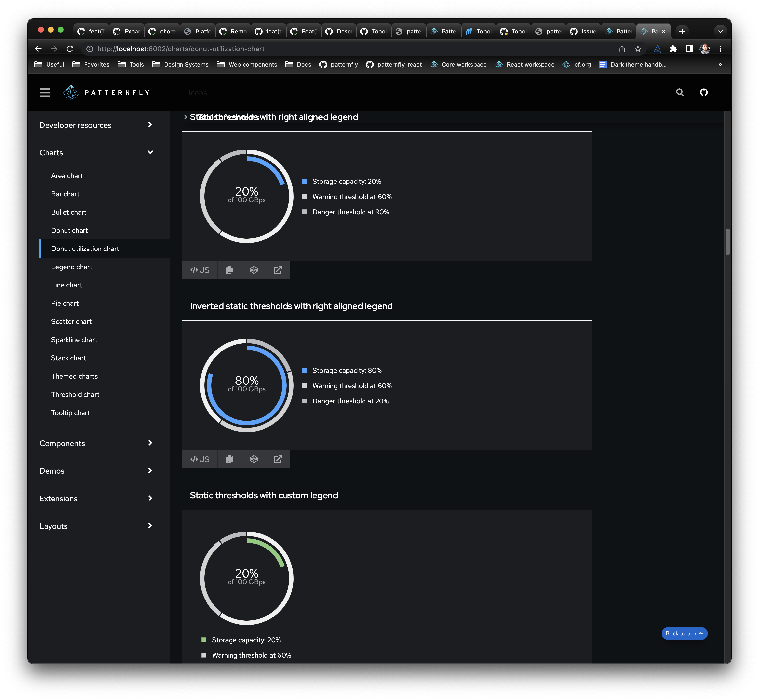Open first example in CodeSandbox
The image size is (759, 700).
(x=254, y=270)
